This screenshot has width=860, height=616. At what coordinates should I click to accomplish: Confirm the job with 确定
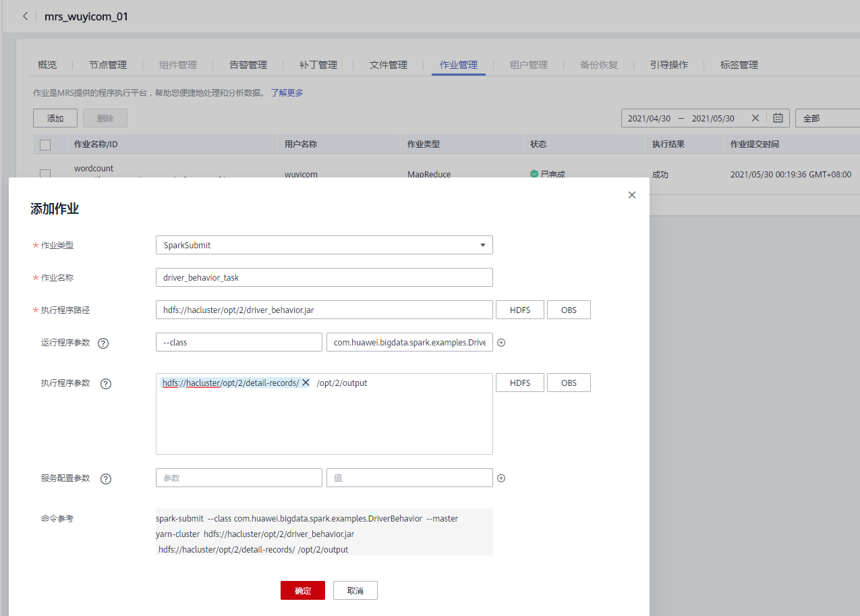tap(303, 590)
